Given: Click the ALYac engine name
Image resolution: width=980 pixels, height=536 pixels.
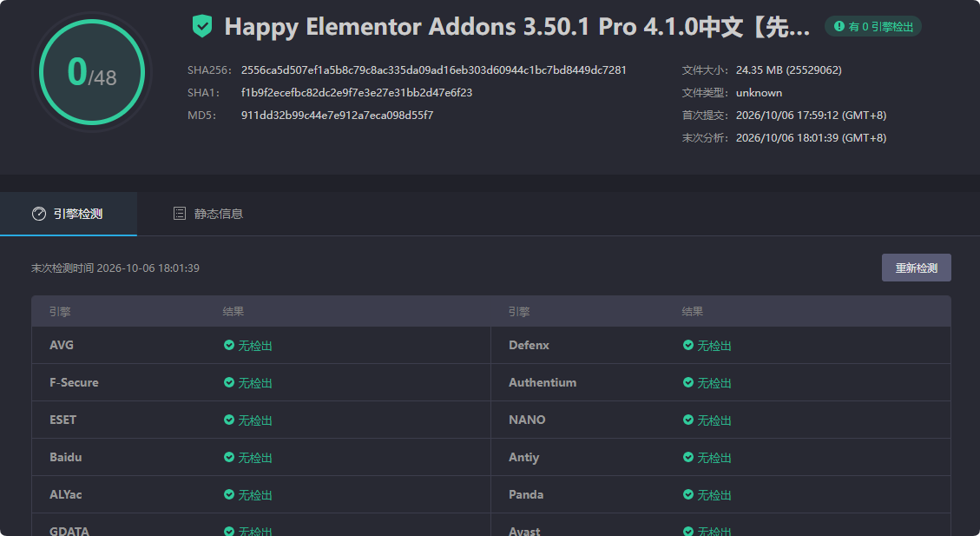Looking at the screenshot, I should pos(66,494).
